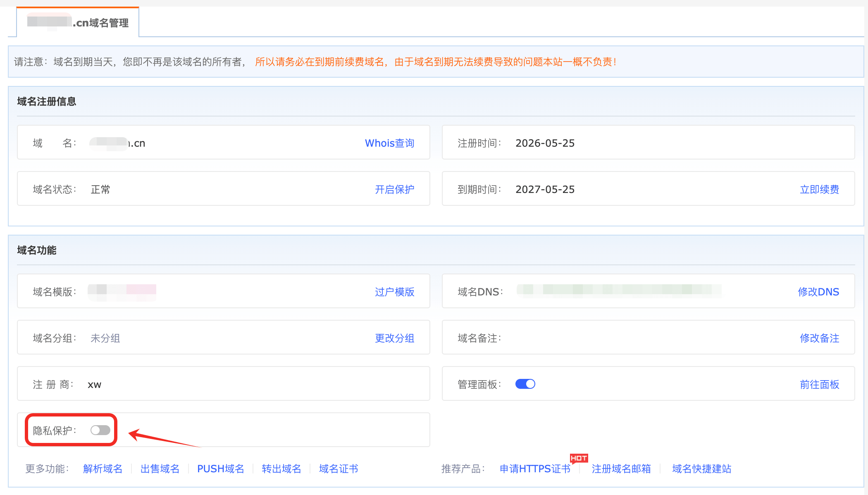Screen dimensions: 868x495
Task: Select the expiry date 2027-05-25
Action: click(545, 189)
